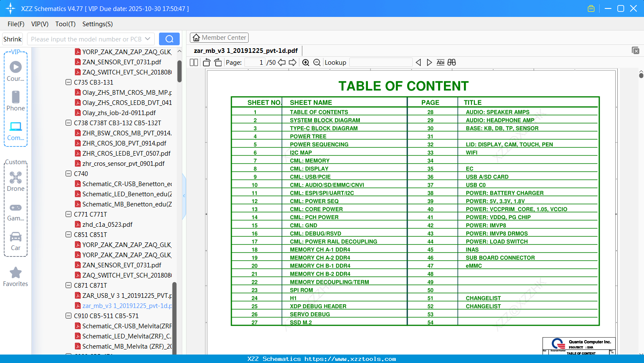
Task: Open zhd_c1a_0523.pdf
Action: [x=104, y=224]
